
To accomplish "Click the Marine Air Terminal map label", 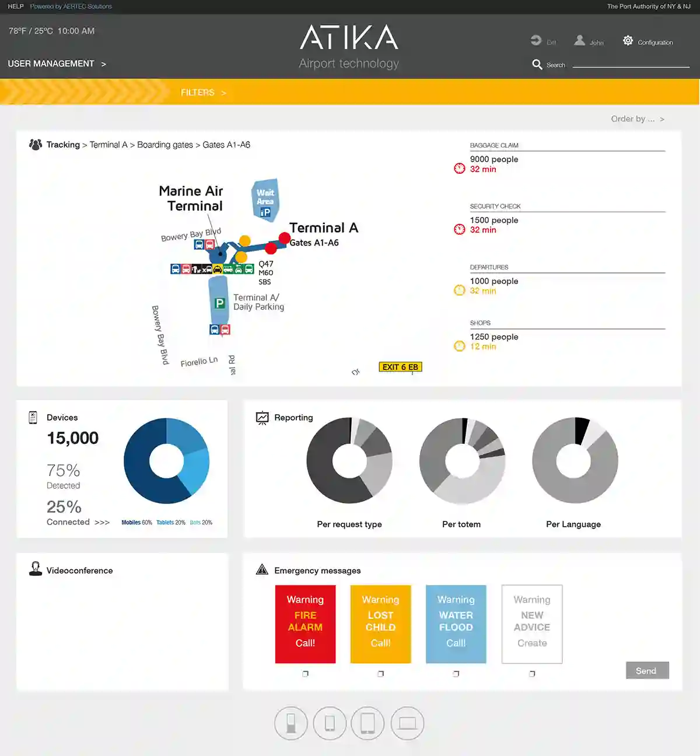I will (191, 198).
